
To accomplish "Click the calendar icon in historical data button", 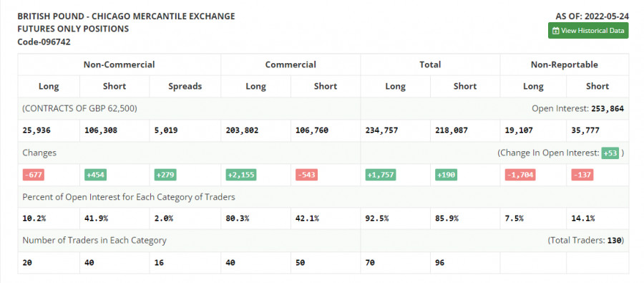I will [x=556, y=31].
